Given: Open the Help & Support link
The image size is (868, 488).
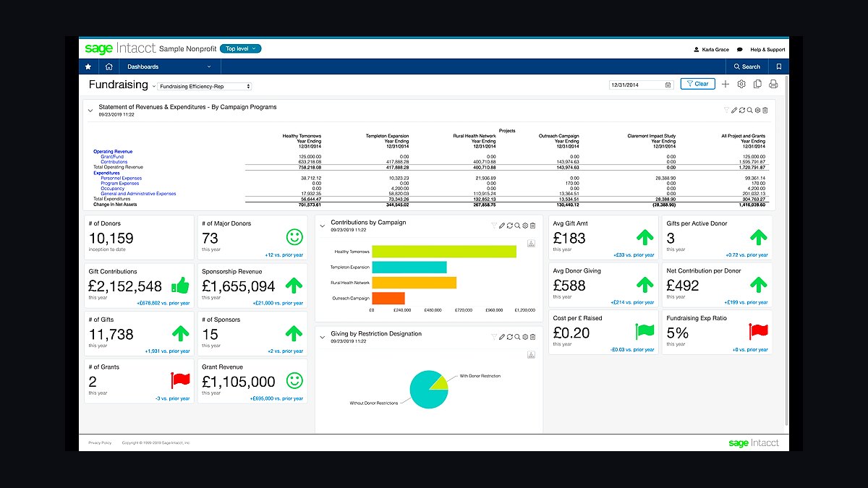Looking at the screenshot, I should coord(767,50).
